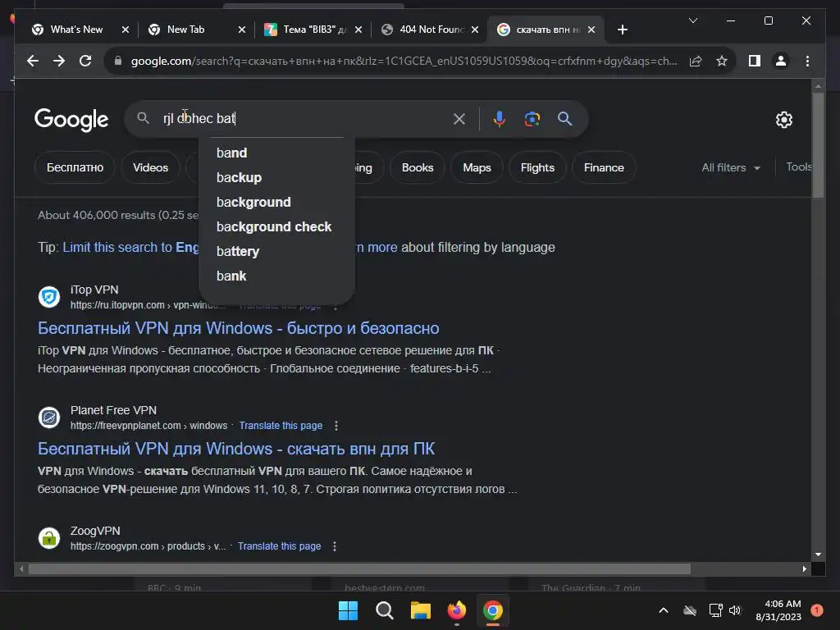This screenshot has width=840, height=630.
Task: Close the 404 Not Found tab
Action: pos(475,30)
